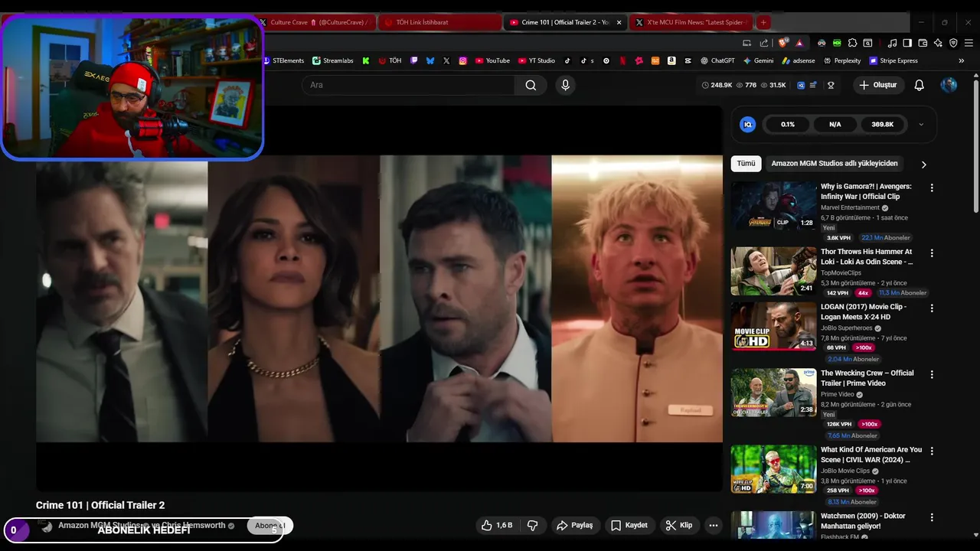
Task: Open options for Civil War scene video
Action: click(x=932, y=451)
